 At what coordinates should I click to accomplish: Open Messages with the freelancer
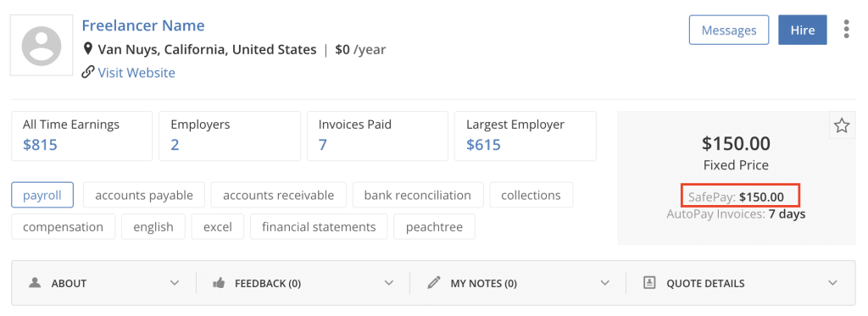729,30
